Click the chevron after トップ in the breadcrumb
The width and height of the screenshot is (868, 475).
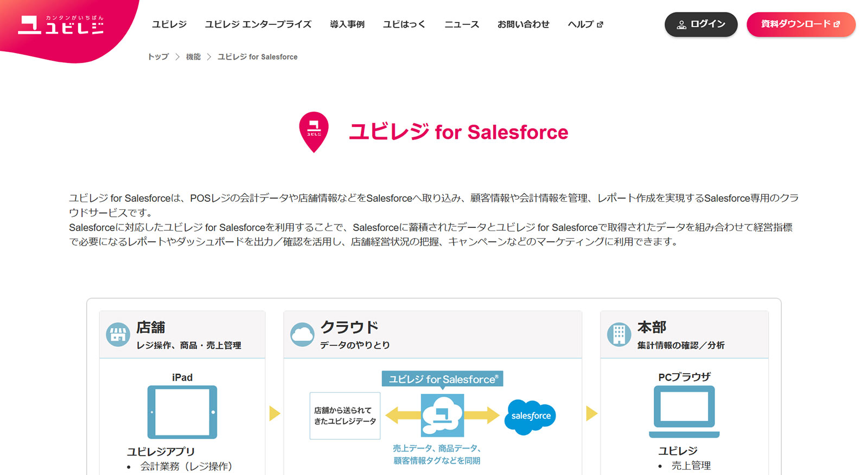pyautogui.click(x=177, y=56)
